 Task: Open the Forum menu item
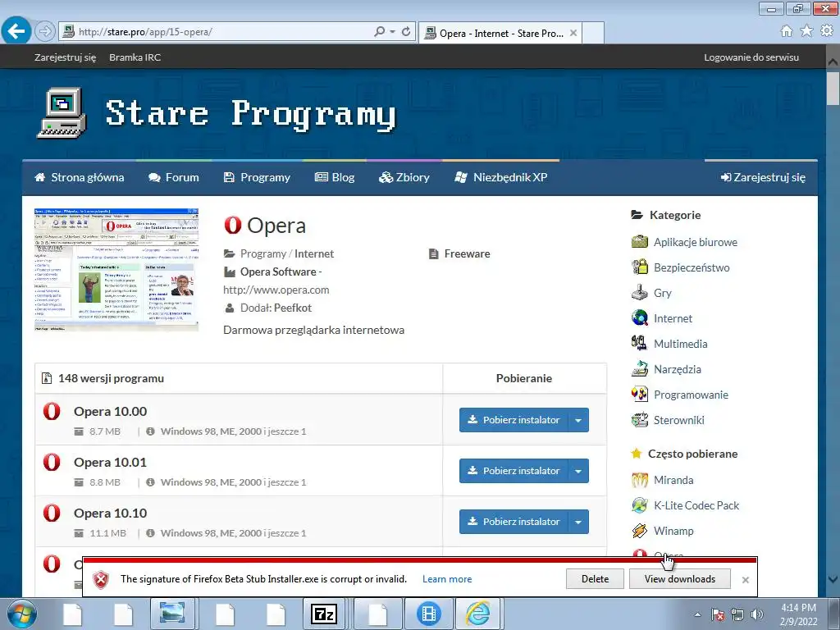pyautogui.click(x=174, y=177)
